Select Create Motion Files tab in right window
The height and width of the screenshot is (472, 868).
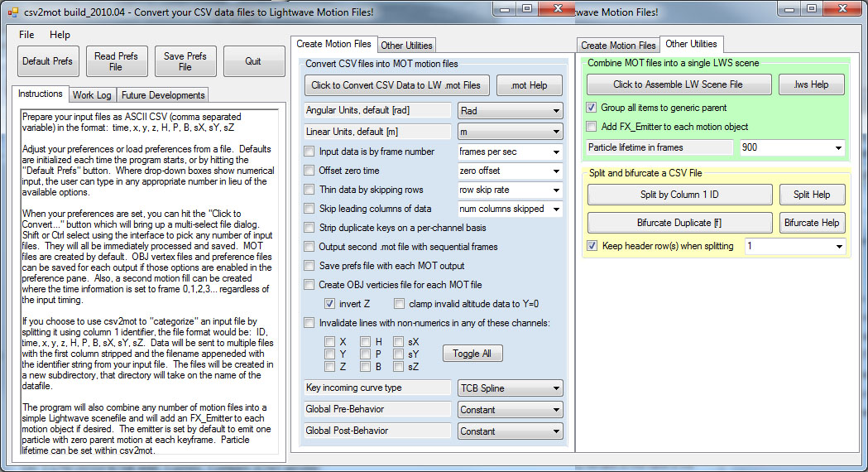tap(618, 46)
